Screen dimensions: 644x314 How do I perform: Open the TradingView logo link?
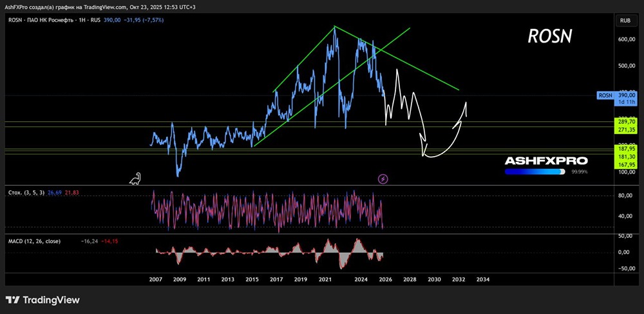click(43, 300)
